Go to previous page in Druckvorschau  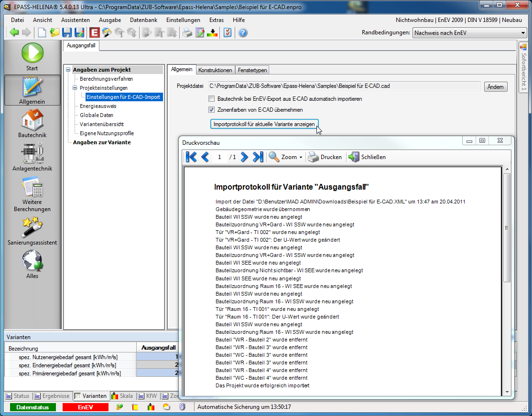(x=205, y=157)
